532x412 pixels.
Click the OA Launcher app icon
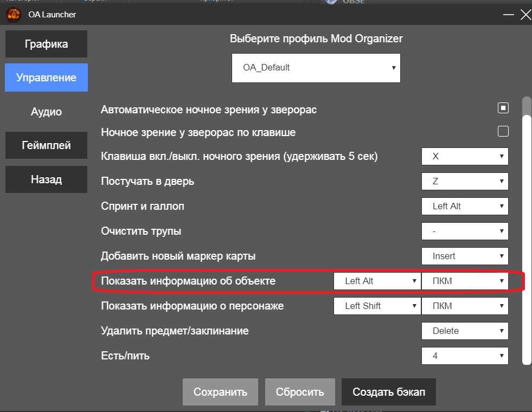[x=13, y=15]
